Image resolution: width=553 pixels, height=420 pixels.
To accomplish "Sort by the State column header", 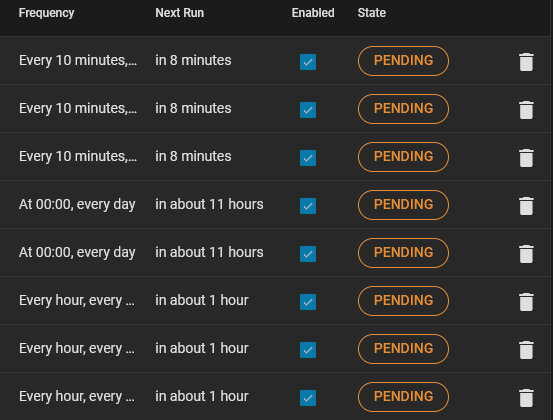I will coord(372,13).
